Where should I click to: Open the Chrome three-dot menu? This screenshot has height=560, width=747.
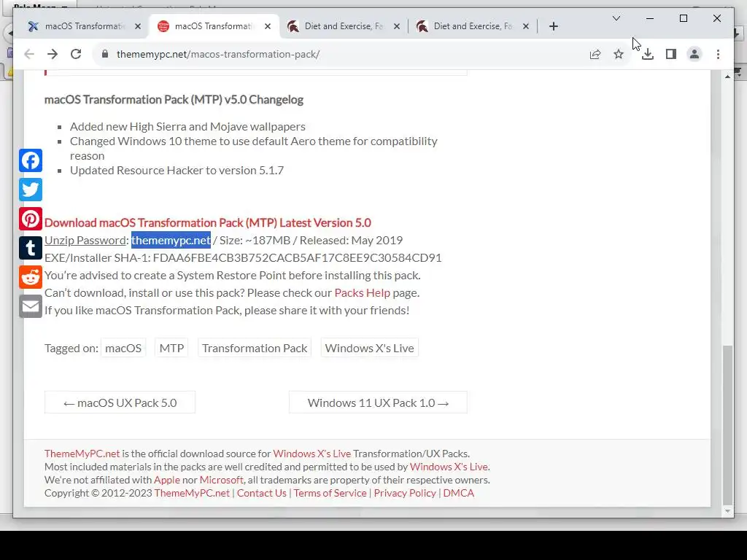point(718,54)
